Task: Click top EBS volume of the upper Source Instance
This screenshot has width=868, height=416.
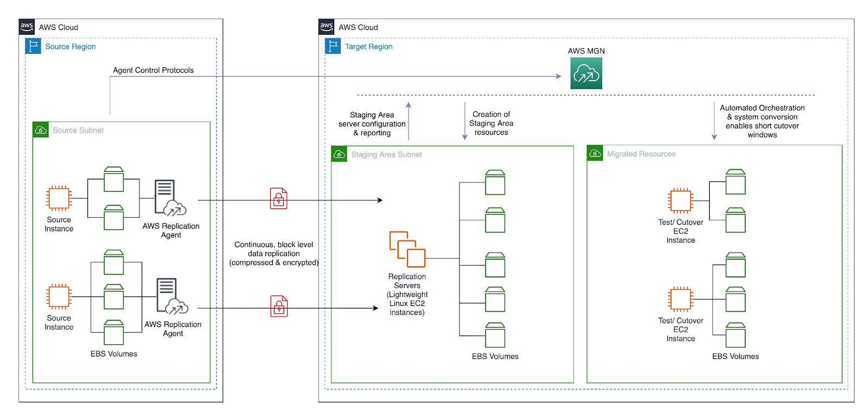Action: click(x=114, y=179)
